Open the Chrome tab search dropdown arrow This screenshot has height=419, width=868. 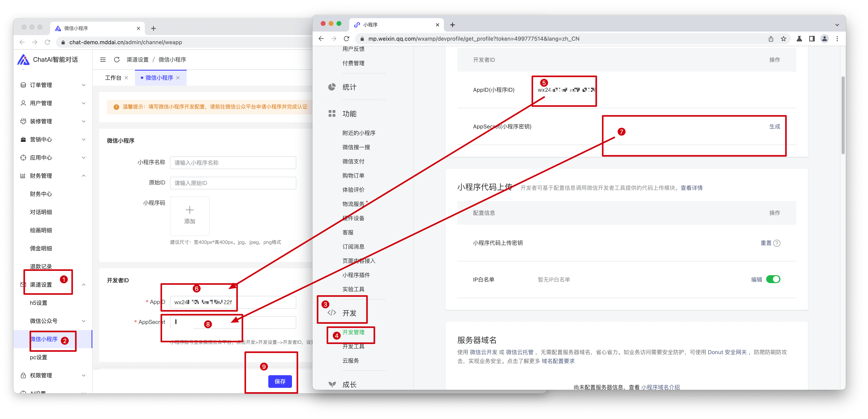pyautogui.click(x=837, y=25)
